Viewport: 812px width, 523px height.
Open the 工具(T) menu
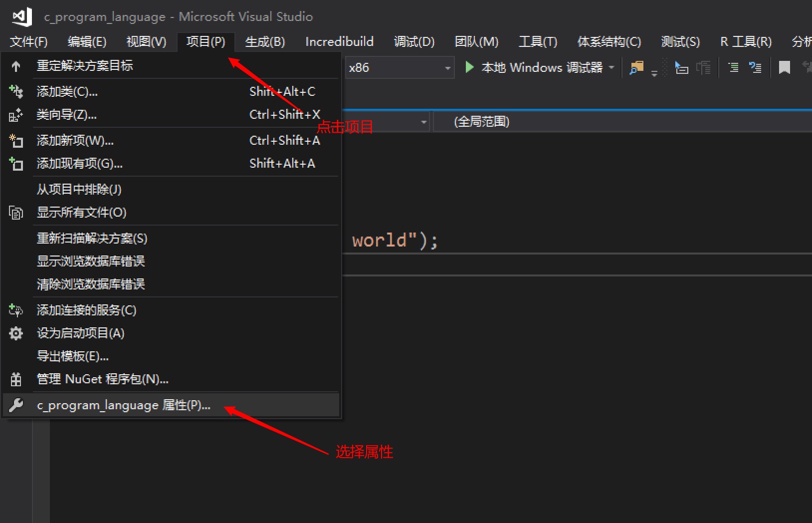pyautogui.click(x=538, y=41)
